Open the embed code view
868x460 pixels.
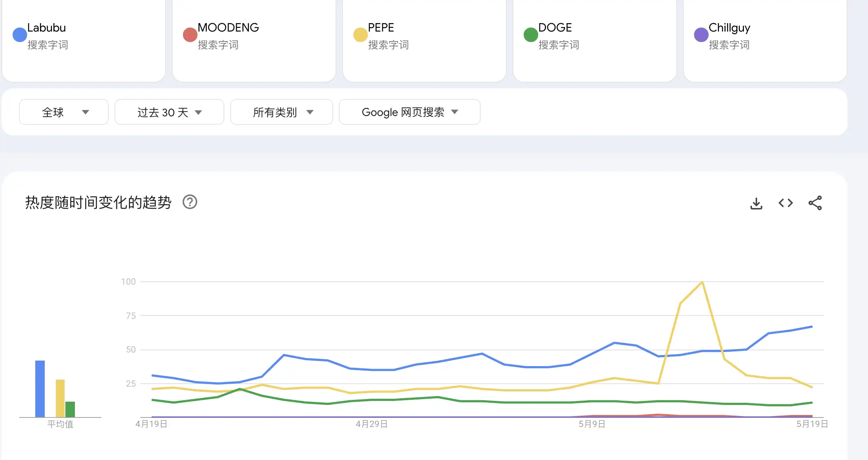point(785,202)
